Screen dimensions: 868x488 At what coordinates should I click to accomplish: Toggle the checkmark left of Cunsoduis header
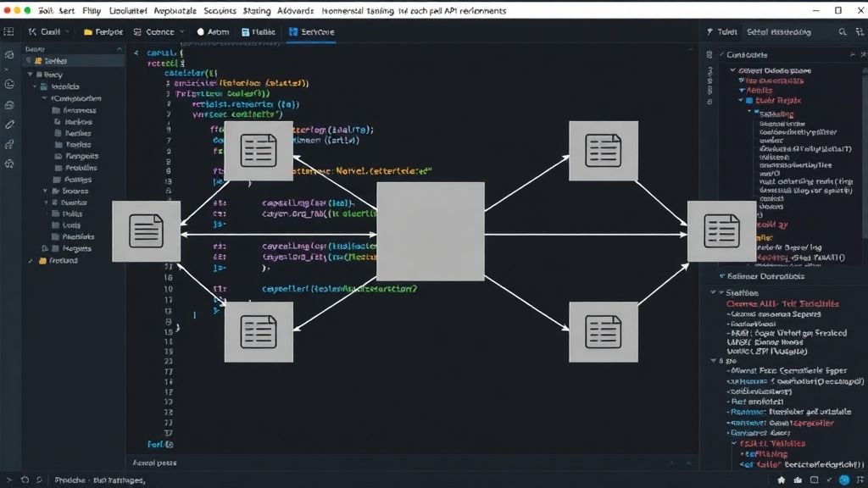pos(722,54)
